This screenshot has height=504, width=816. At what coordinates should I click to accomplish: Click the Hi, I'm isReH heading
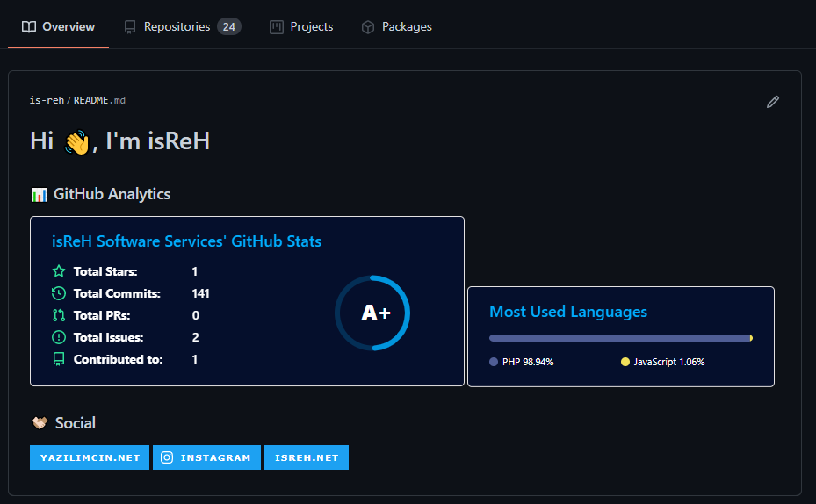pos(120,141)
